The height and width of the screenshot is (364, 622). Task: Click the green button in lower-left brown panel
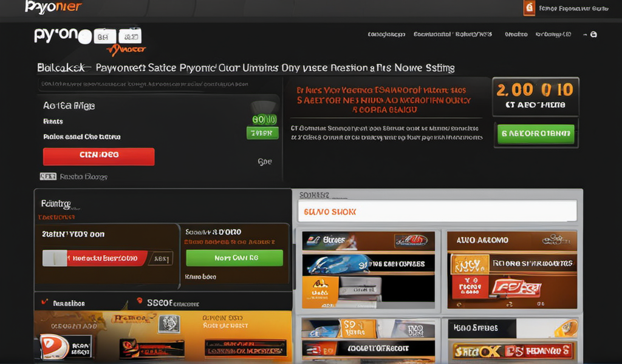tap(234, 258)
